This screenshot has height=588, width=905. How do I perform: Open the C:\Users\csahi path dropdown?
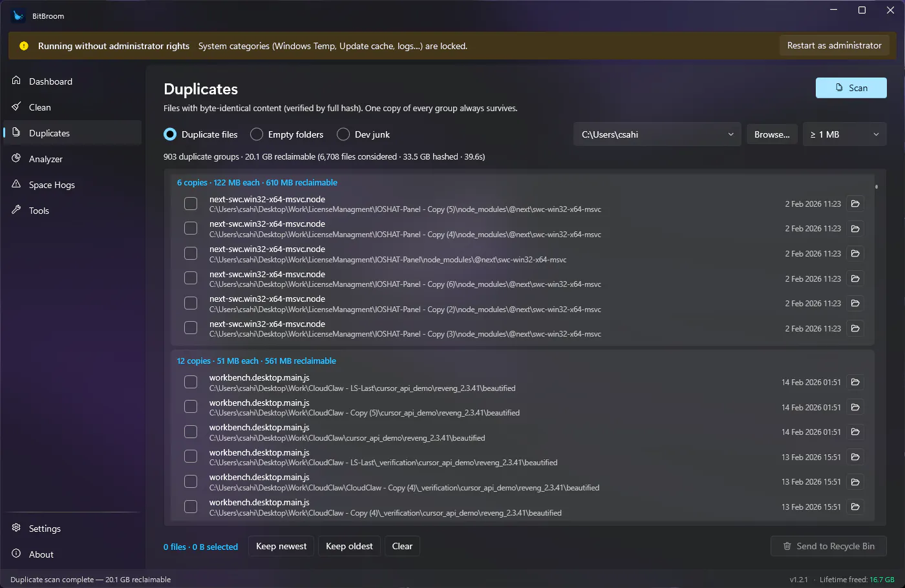(657, 134)
